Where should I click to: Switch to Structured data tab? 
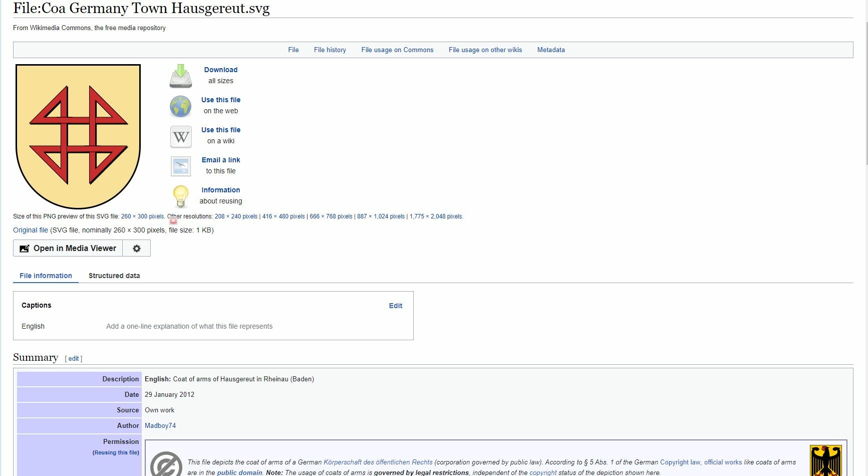point(114,276)
